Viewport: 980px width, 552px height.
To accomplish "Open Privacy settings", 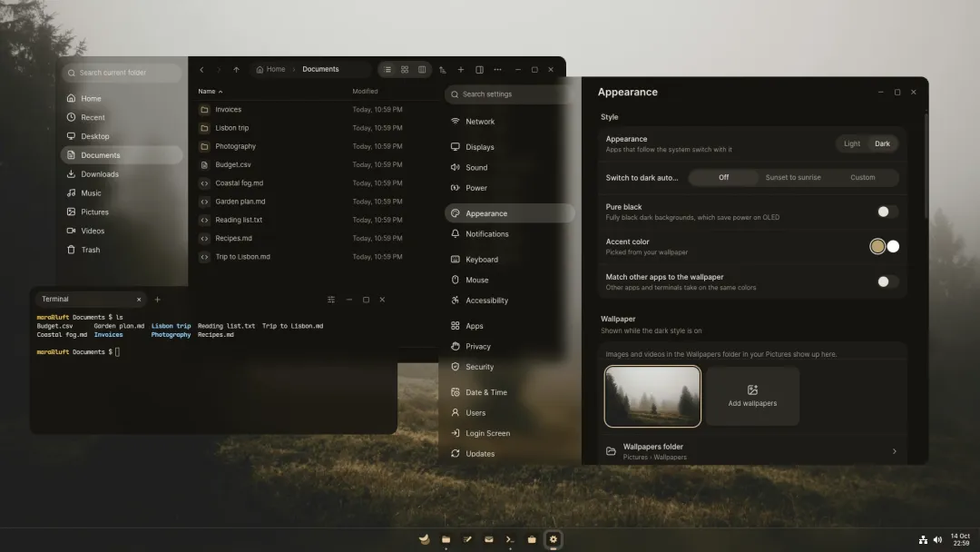I will tap(509, 346).
